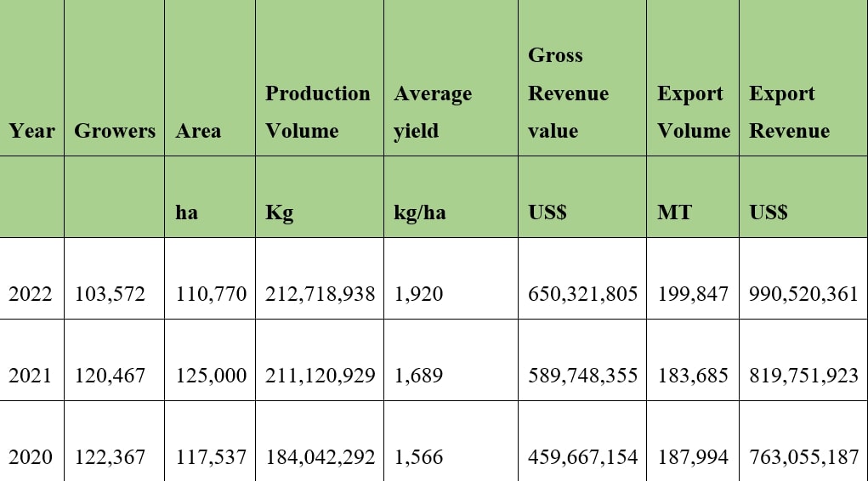Select export revenue 763,055,187
Viewport: 868px width, 481px height.
coord(803,457)
